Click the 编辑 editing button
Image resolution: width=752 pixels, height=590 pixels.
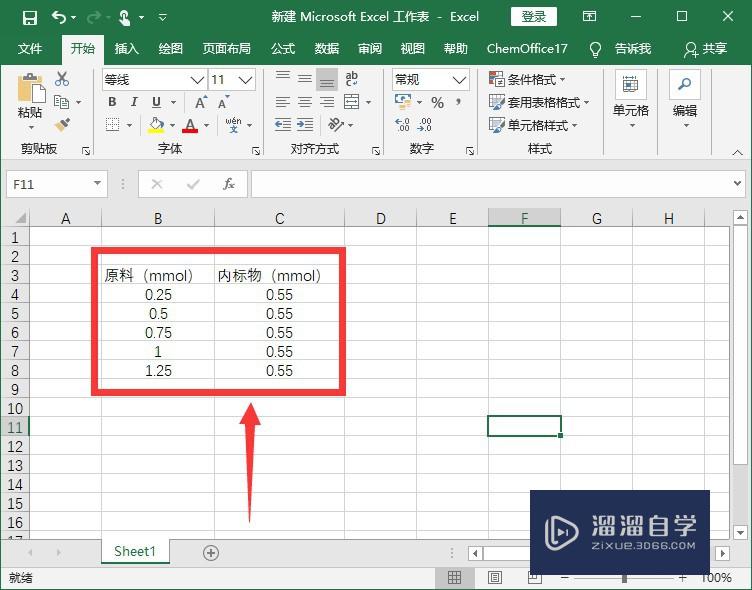click(684, 100)
